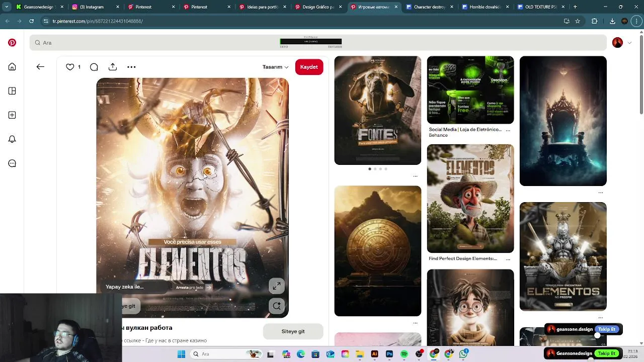Open browser downloads icon
The width and height of the screenshot is (644, 362).
coord(612,21)
